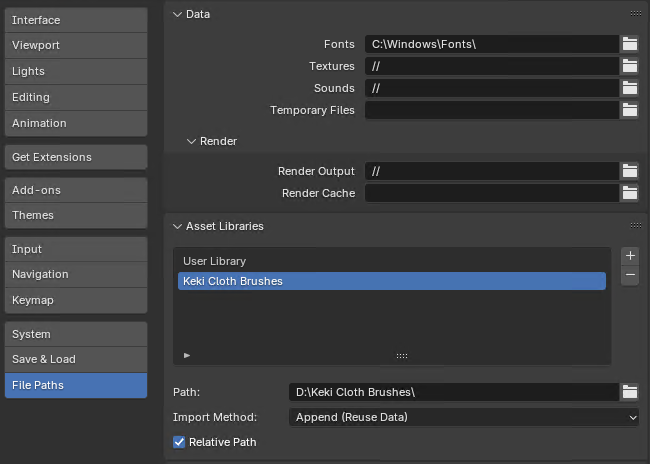Open the Viewport preferences tab
This screenshot has height=464, width=650.
pyautogui.click(x=76, y=45)
